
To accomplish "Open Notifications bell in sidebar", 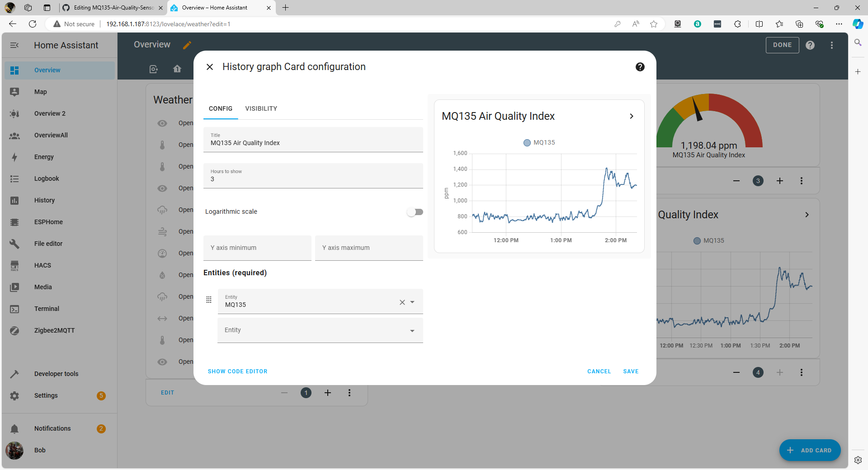I will pos(14,429).
